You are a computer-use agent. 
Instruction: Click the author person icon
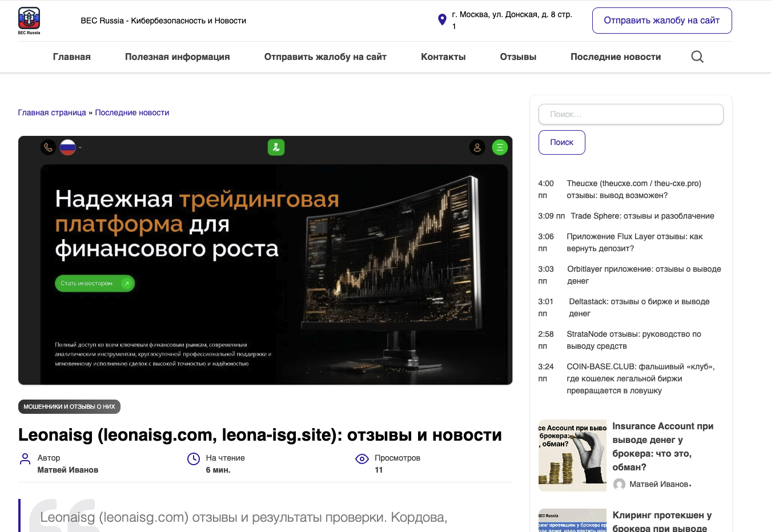pyautogui.click(x=25, y=459)
